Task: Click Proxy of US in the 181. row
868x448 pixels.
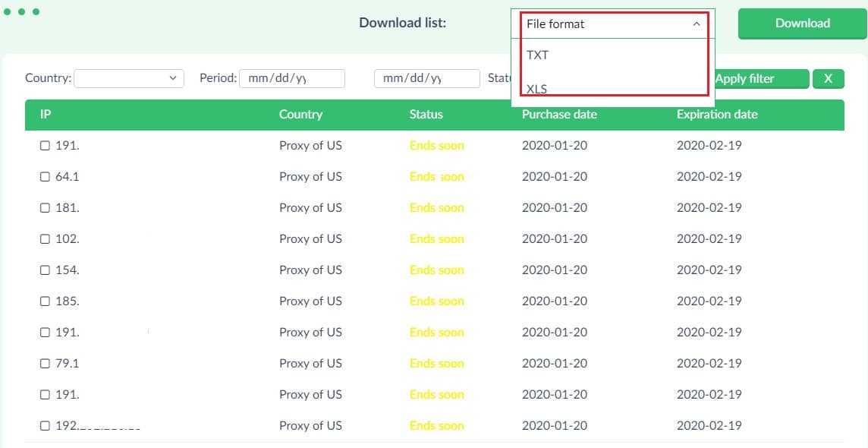Action: pyautogui.click(x=310, y=207)
